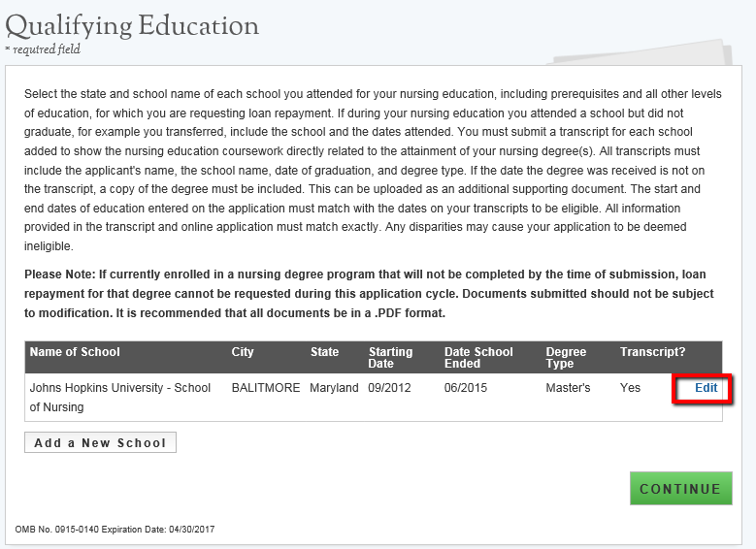Click the Maryland state cell
Screen dimensions: 756x549
334,388
